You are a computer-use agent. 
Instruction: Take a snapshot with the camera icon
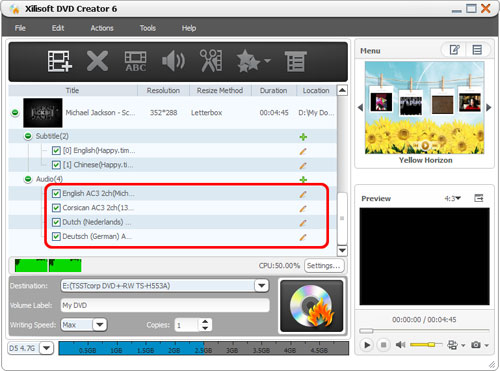(476, 345)
